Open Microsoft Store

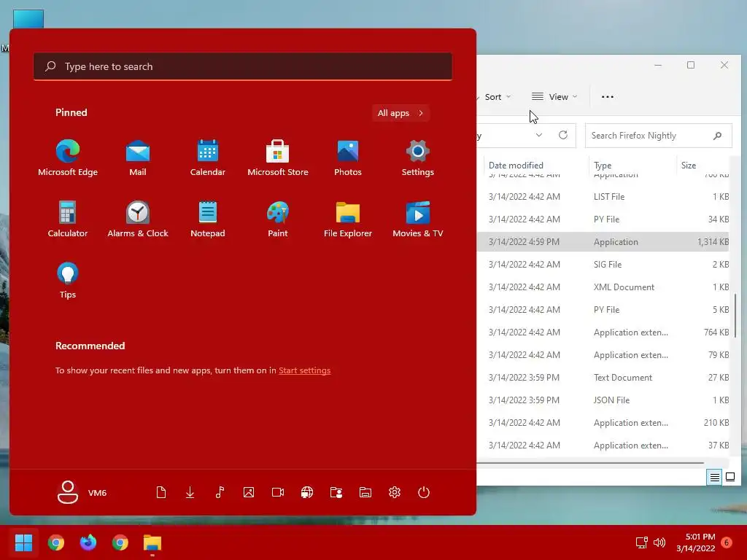coord(278,158)
